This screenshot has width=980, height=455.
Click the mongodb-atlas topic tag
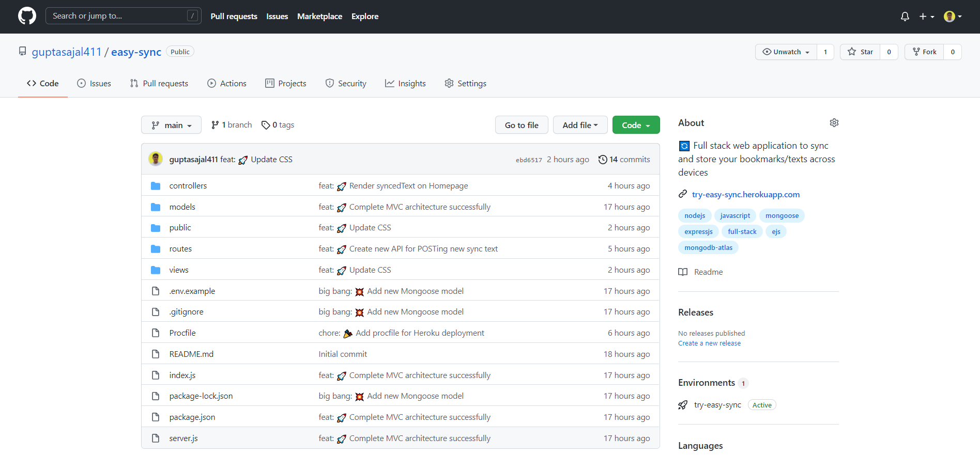click(x=708, y=248)
